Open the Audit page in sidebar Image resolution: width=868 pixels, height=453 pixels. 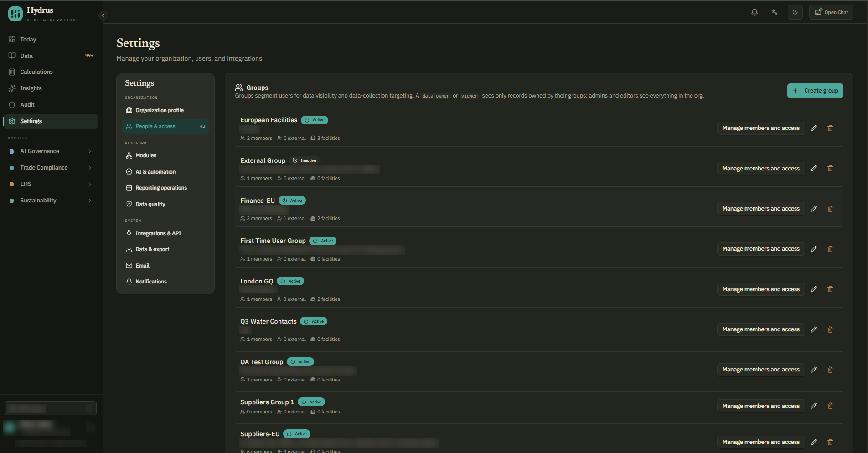point(50,105)
